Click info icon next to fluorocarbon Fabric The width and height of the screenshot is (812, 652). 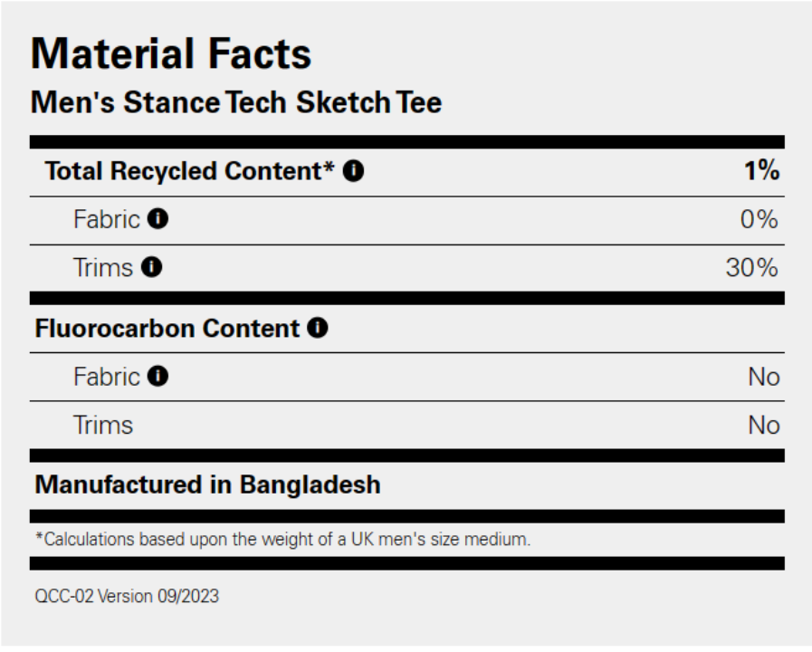coord(158,376)
